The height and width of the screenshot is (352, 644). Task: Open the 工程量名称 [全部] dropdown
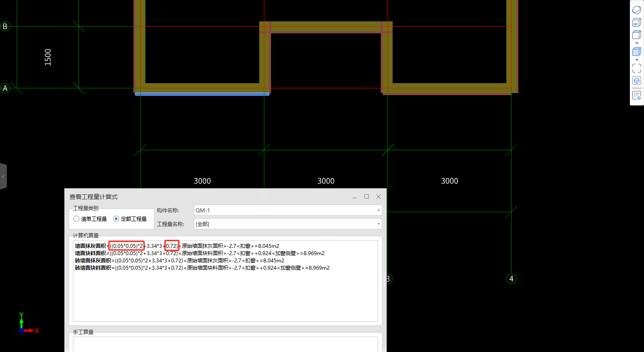pyautogui.click(x=288, y=224)
